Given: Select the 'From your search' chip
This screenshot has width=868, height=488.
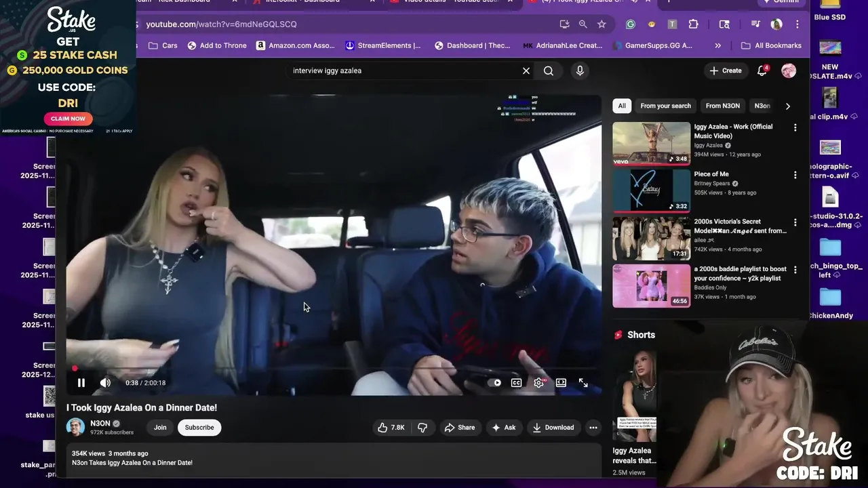Looking at the screenshot, I should [666, 106].
